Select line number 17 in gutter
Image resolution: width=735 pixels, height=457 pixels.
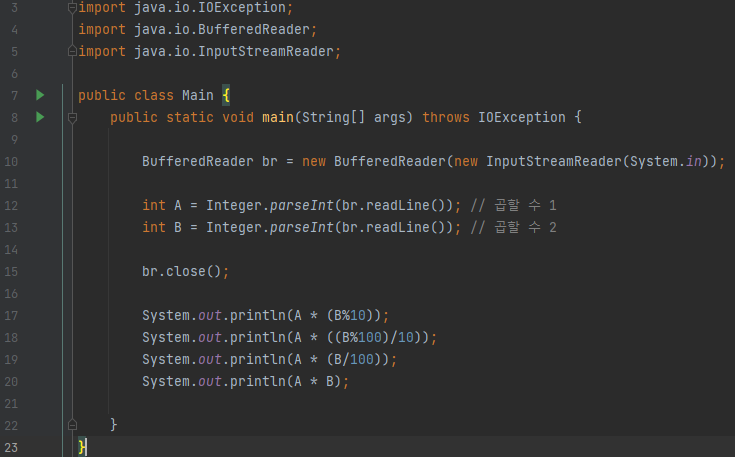pyautogui.click(x=11, y=315)
